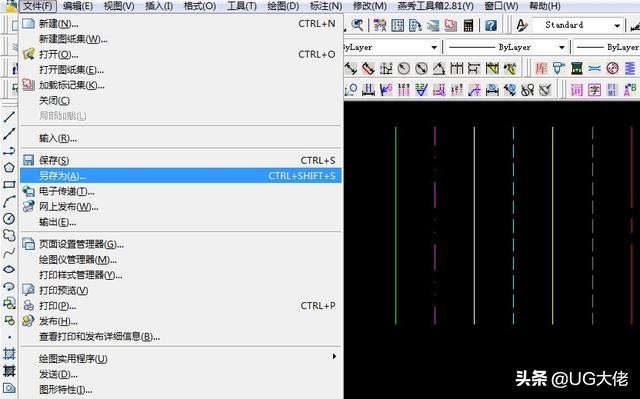Image resolution: width=640 pixels, height=399 pixels.
Task: Choose 打印(P)... from the File menu
Action: [180, 306]
